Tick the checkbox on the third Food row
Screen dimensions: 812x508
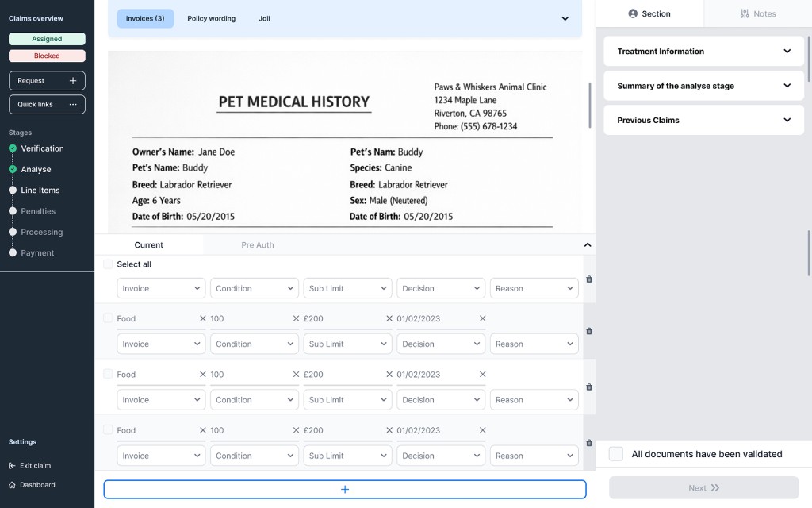tap(108, 429)
